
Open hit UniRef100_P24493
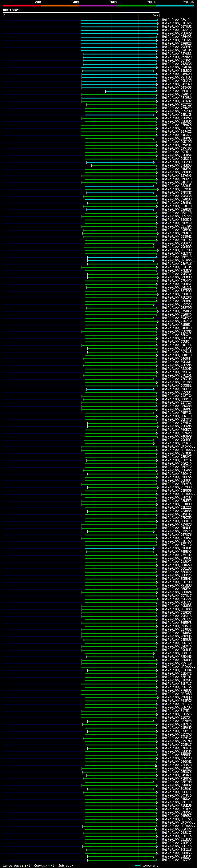177,37
